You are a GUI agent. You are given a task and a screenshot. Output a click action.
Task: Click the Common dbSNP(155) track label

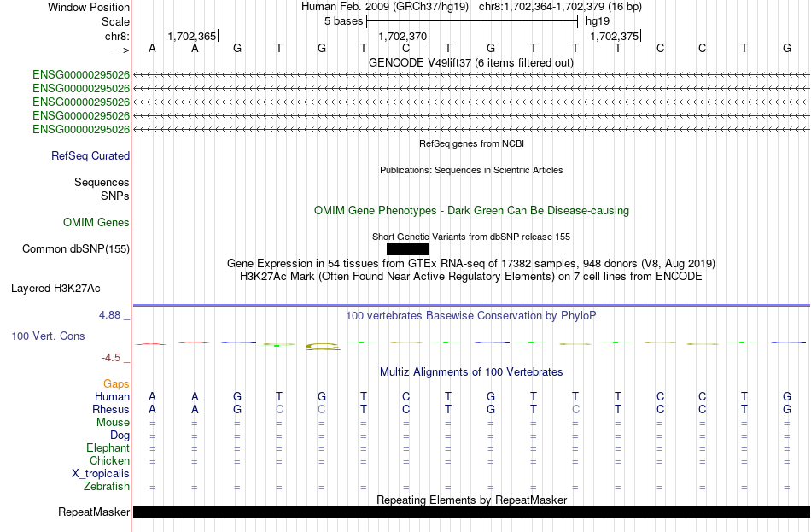[x=75, y=249]
